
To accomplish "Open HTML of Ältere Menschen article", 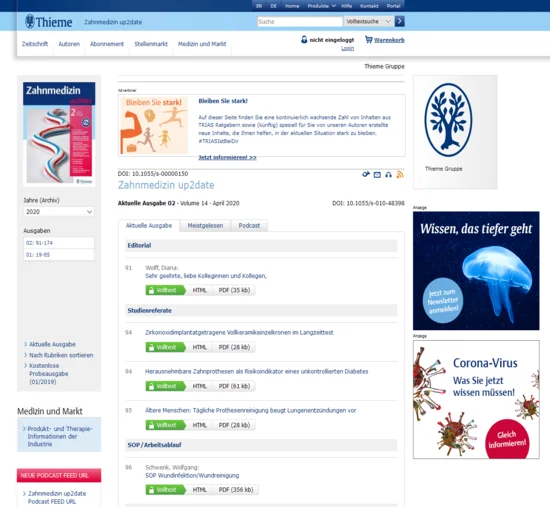I will [199, 425].
